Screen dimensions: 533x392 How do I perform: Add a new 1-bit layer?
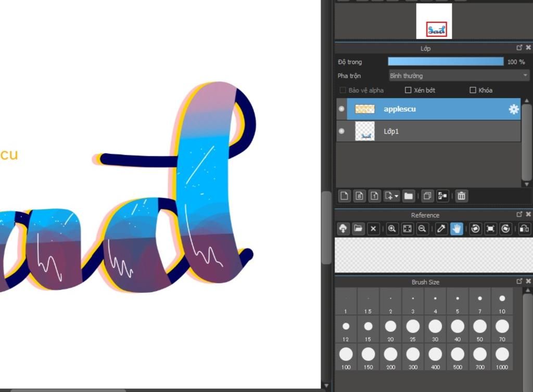374,196
